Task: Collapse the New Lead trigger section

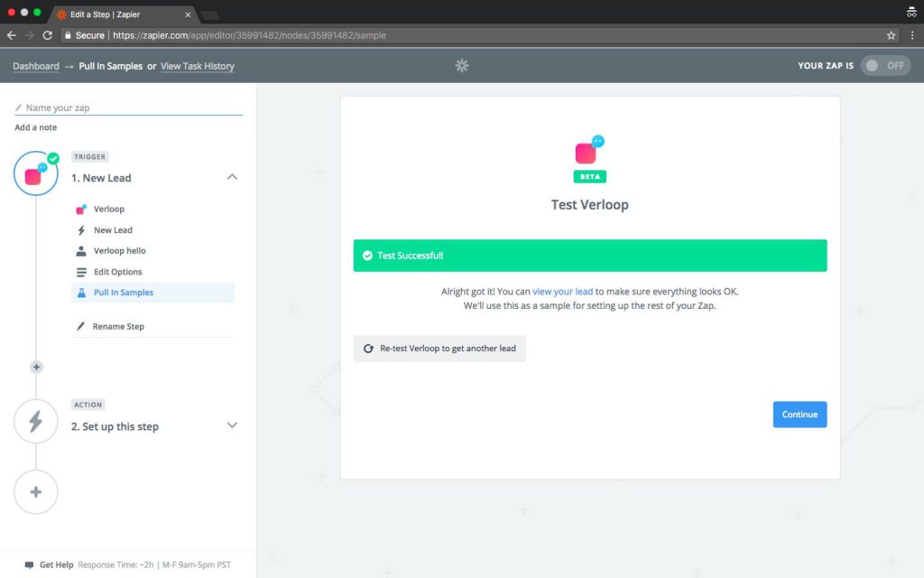Action: [232, 177]
